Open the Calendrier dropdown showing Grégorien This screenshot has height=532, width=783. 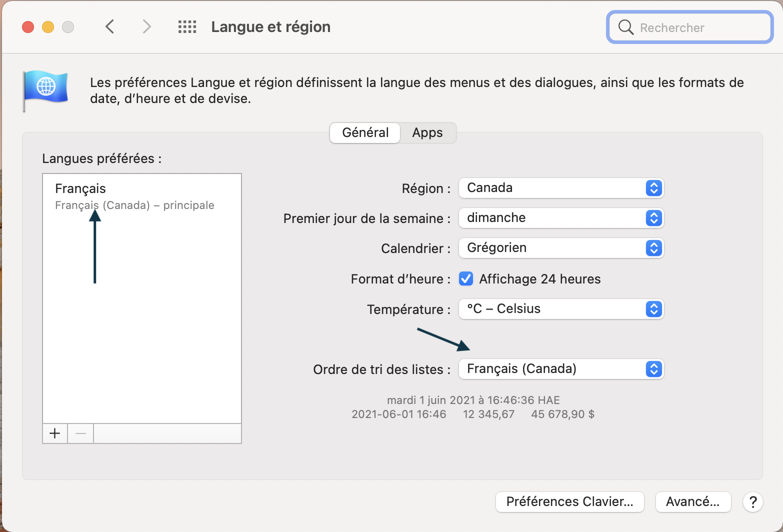[561, 248]
